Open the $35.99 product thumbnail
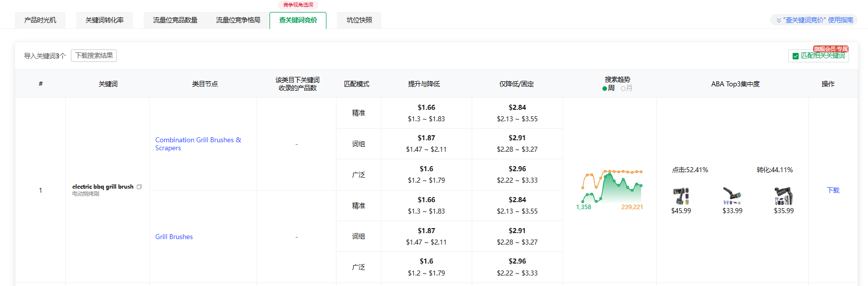Screen dimensions: 868x286 (x=783, y=196)
